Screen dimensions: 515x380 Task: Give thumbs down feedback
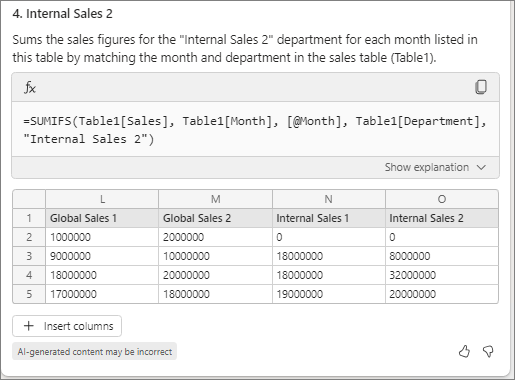[x=488, y=351]
